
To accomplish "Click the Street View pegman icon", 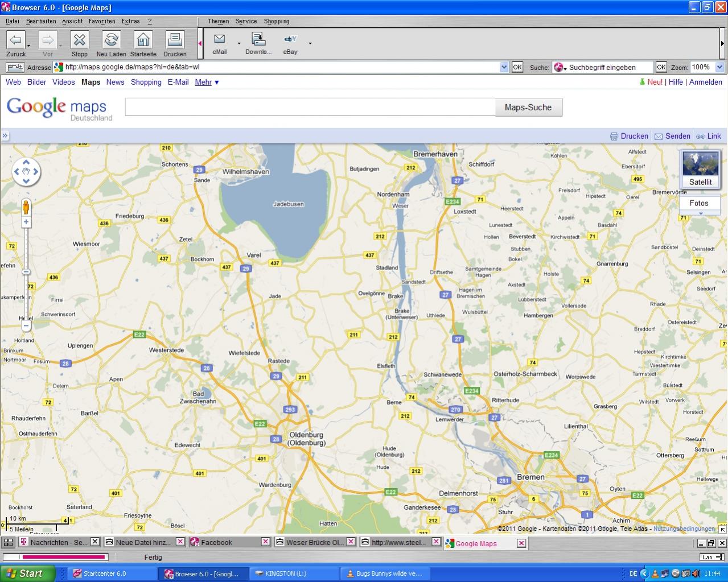I will coord(26,207).
